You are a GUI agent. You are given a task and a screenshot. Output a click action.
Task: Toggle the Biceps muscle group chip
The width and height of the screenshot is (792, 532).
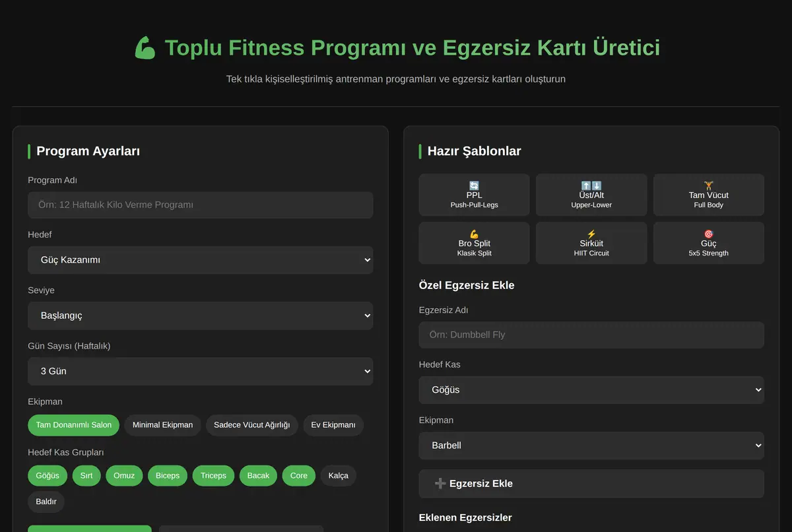(x=168, y=475)
